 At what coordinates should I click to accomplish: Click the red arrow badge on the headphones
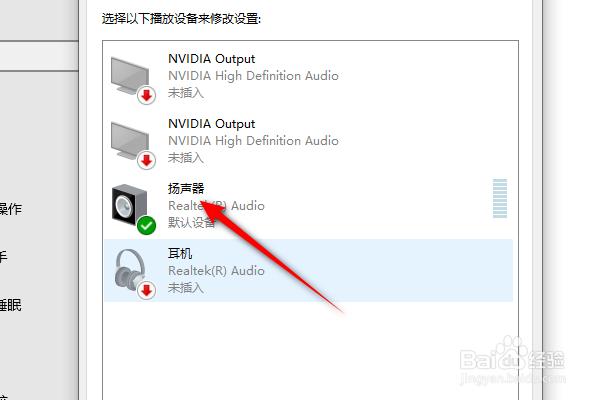(147, 290)
